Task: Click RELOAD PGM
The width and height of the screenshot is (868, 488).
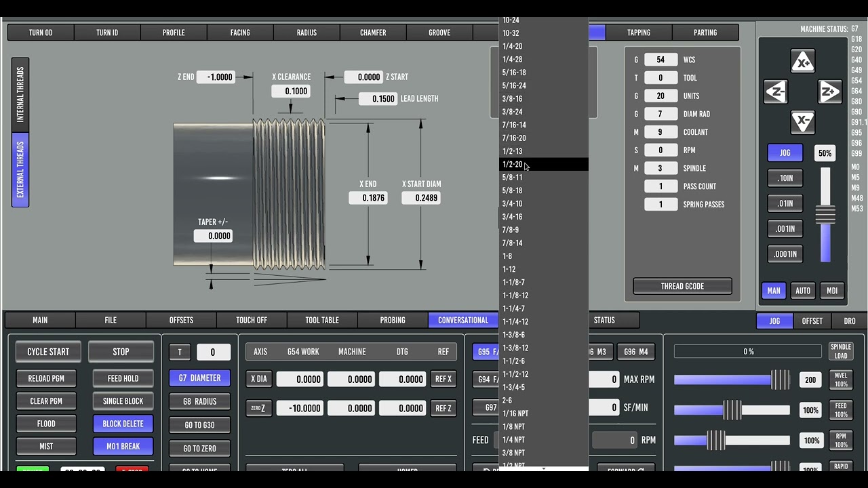Action: (x=46, y=378)
